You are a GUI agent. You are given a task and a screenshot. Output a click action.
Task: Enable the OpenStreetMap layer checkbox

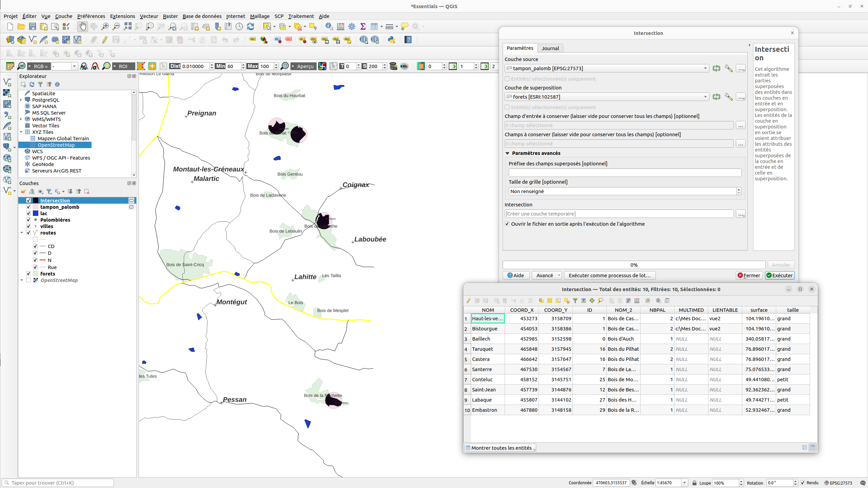(x=28, y=280)
